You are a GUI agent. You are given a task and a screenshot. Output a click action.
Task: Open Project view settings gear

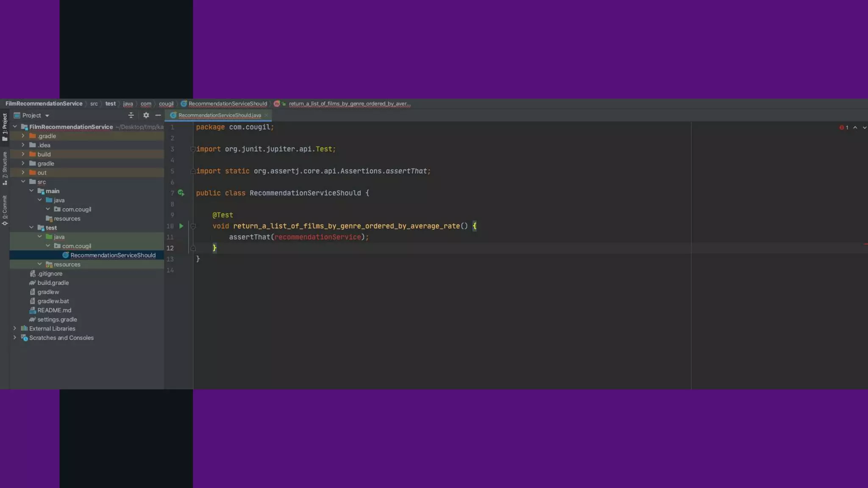coord(146,115)
